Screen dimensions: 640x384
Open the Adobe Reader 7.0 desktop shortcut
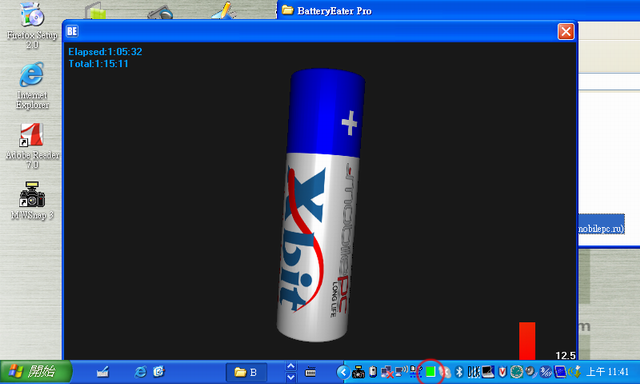point(32,146)
